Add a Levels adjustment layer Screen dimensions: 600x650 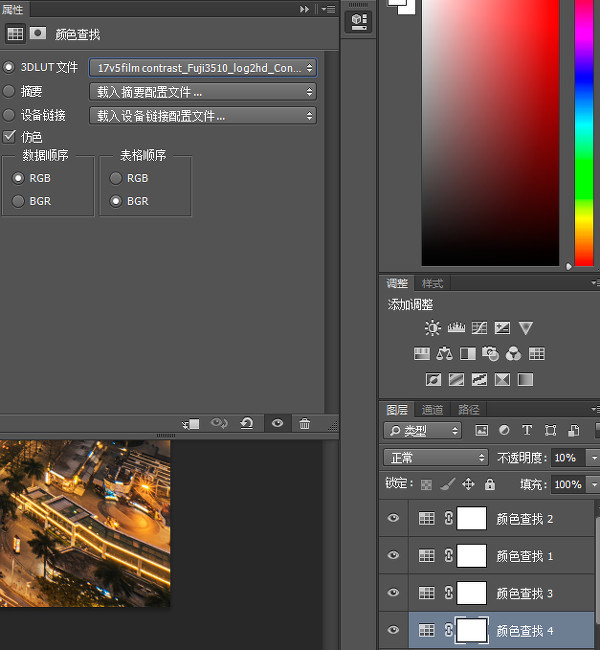point(456,328)
